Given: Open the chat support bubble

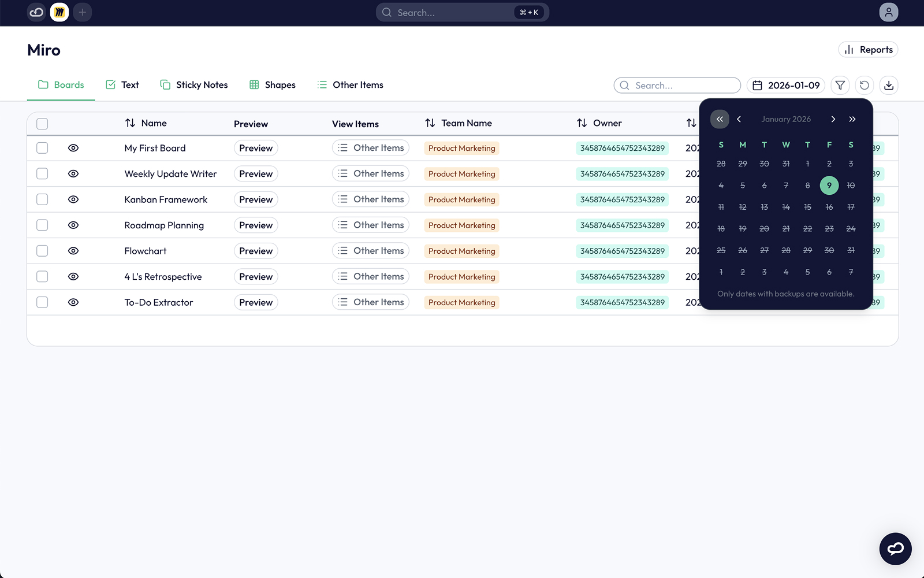Looking at the screenshot, I should (896, 549).
